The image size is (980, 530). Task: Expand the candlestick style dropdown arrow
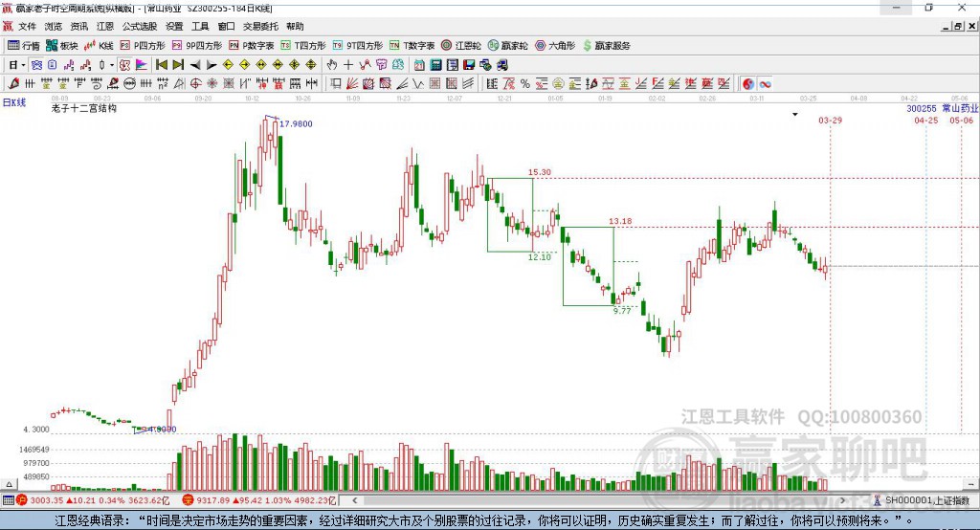(x=112, y=65)
